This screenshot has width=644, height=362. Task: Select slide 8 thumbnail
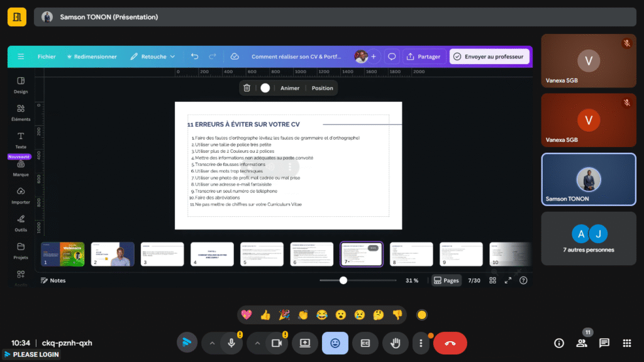click(x=411, y=255)
